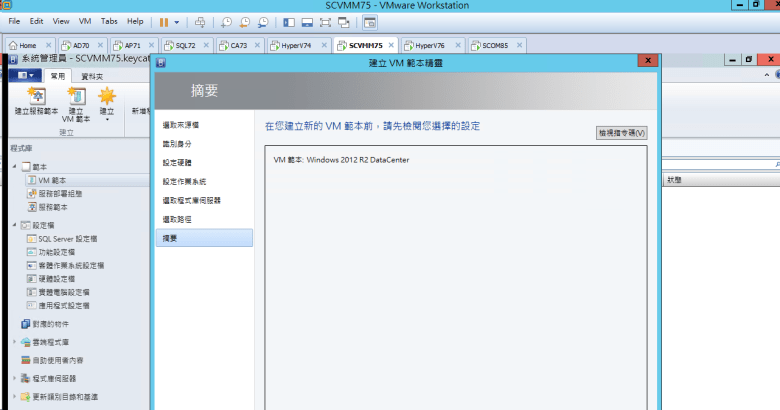Screen dimensions: 780x410
Task: Open the VM menu in menu bar
Action: pyautogui.click(x=84, y=21)
